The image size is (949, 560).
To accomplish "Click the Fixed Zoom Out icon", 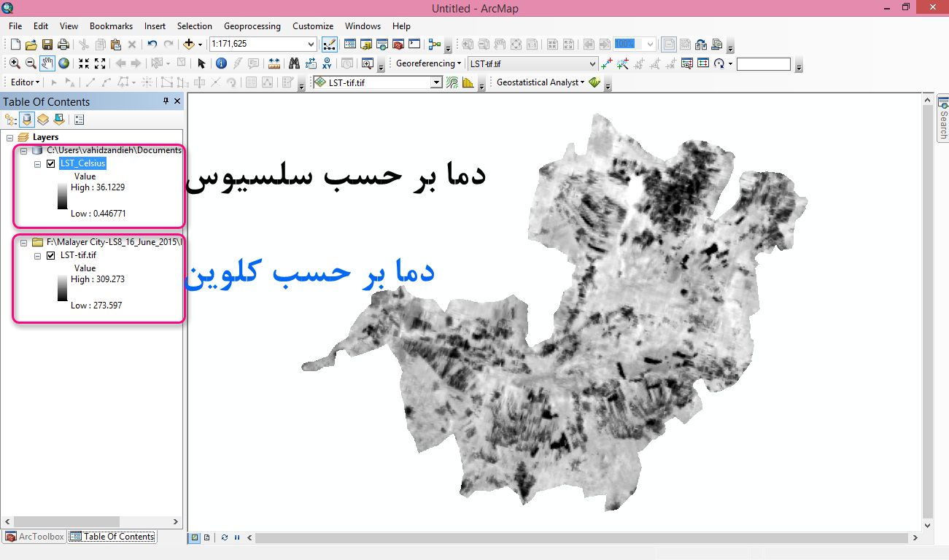I will pyautogui.click(x=100, y=63).
